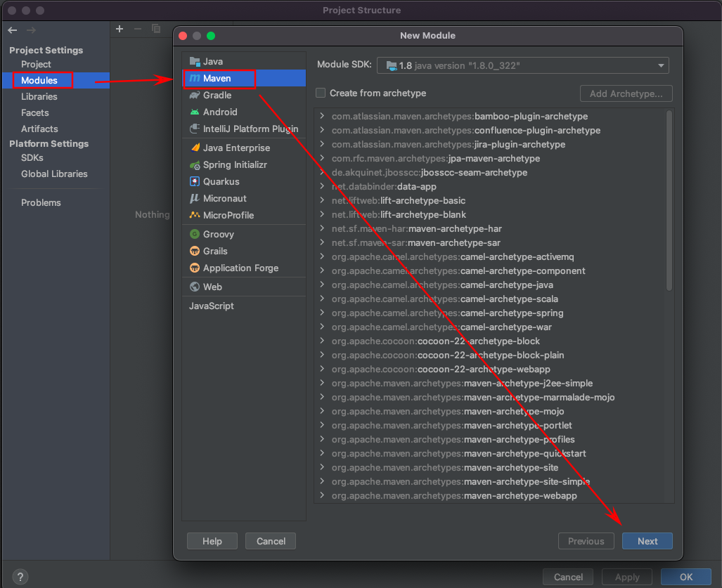Click the SDK folder icon in Module SDK
722x588 pixels.
392,66
